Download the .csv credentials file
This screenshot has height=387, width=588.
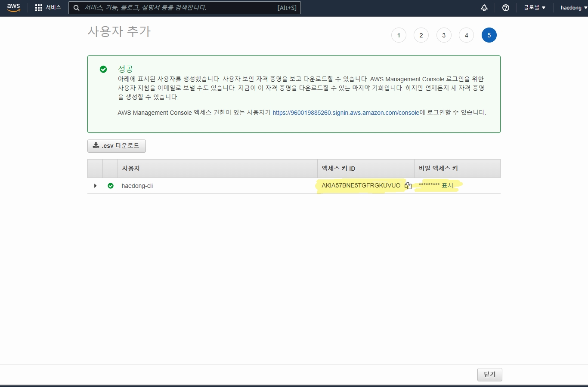pos(117,146)
